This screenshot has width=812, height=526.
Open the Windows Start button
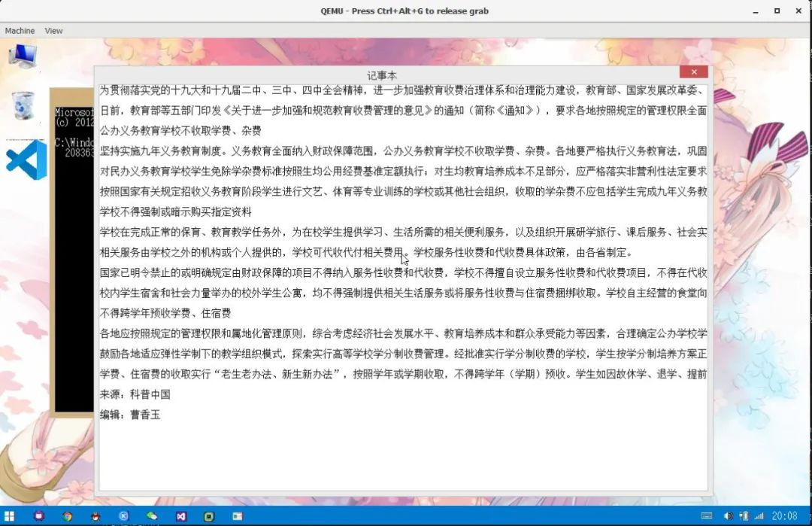pos(9,516)
